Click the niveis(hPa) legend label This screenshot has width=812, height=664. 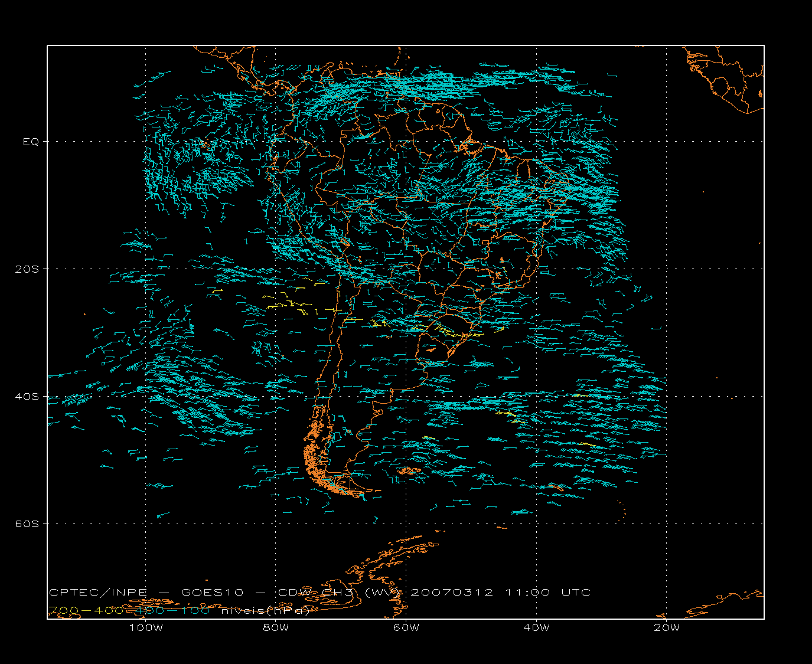pos(266,611)
